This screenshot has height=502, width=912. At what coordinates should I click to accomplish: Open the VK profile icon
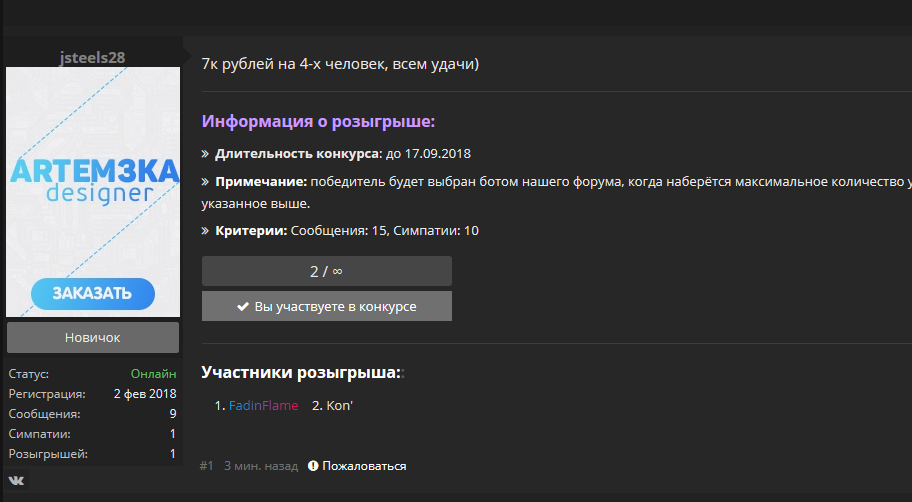[x=16, y=480]
